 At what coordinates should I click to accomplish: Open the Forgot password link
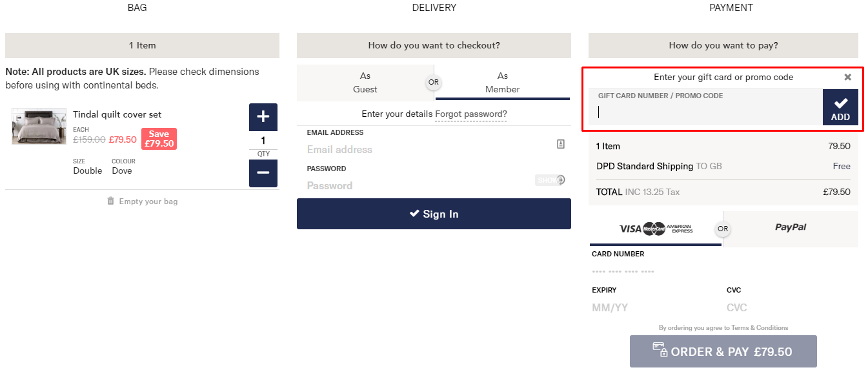tap(471, 114)
